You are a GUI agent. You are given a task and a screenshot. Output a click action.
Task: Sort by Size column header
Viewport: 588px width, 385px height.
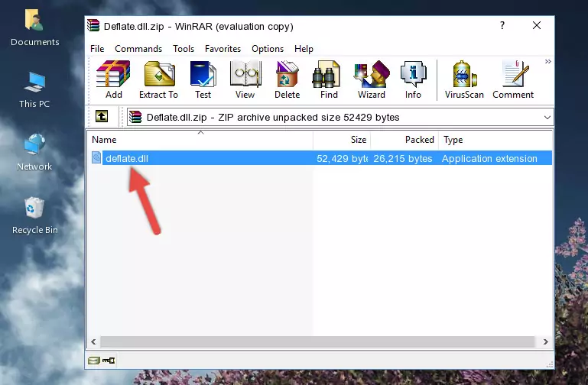coord(342,140)
